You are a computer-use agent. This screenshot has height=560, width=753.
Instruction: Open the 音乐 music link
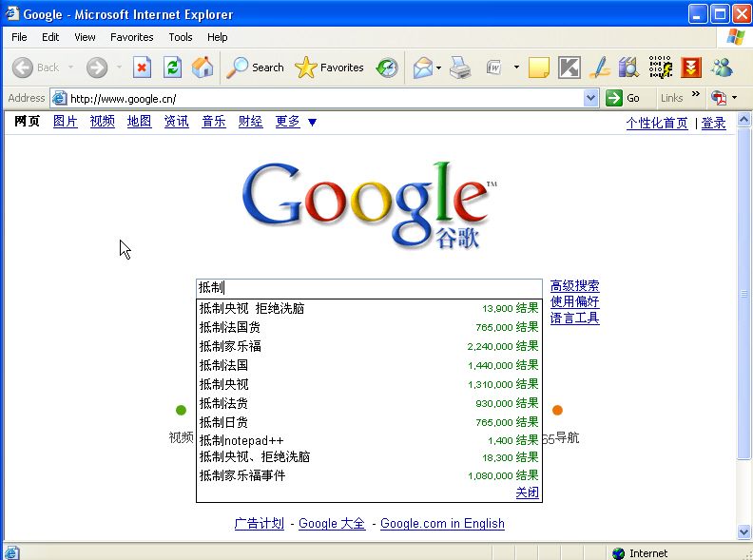click(214, 122)
